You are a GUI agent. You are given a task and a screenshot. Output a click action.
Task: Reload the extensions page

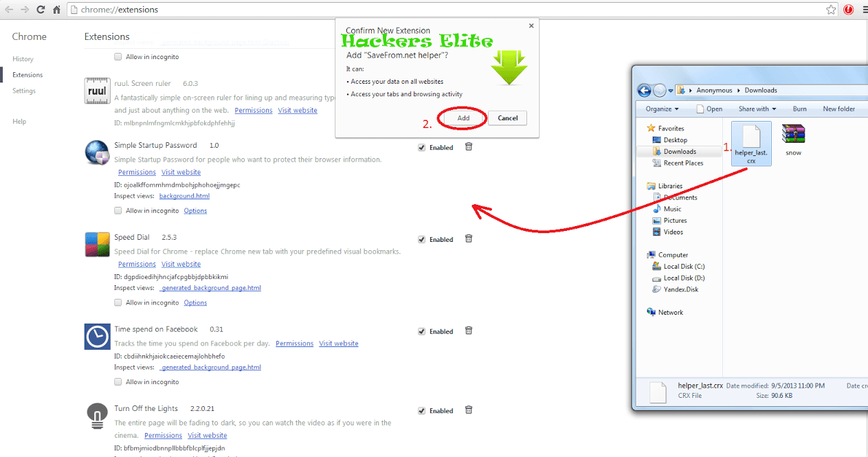[x=41, y=10]
